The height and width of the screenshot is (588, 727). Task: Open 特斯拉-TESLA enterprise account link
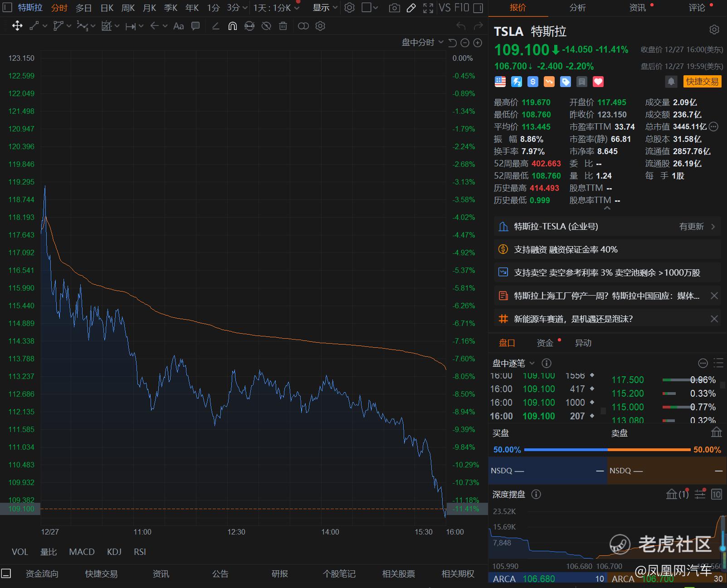tap(607, 226)
